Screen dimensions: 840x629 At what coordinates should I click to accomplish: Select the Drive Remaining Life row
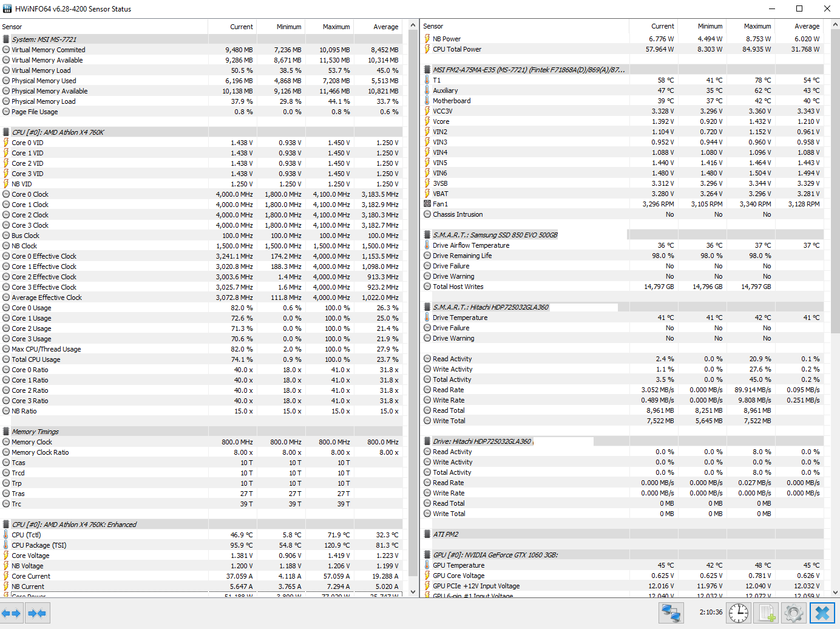click(622, 256)
